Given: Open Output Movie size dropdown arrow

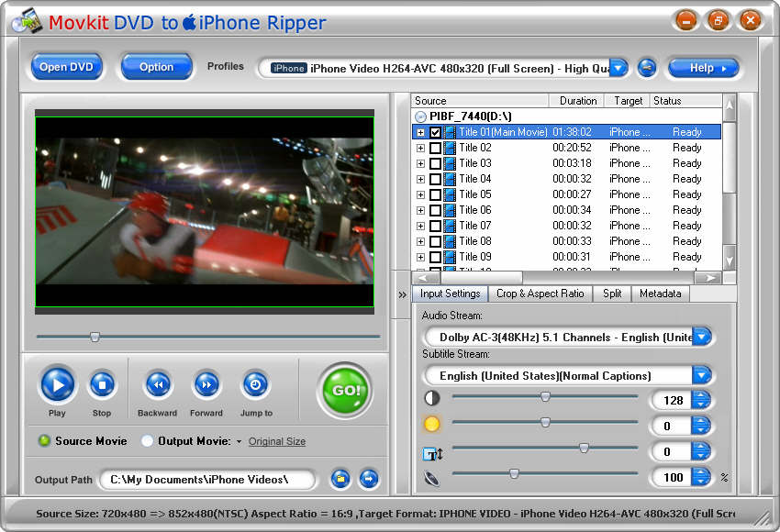Looking at the screenshot, I should (x=240, y=441).
